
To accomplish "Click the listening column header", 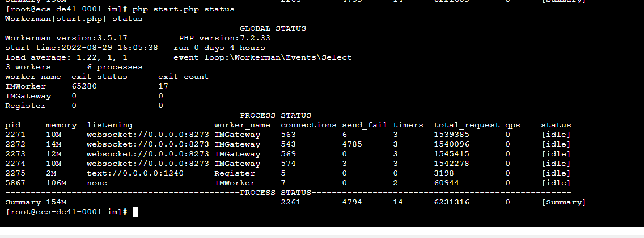I will pos(109,125).
